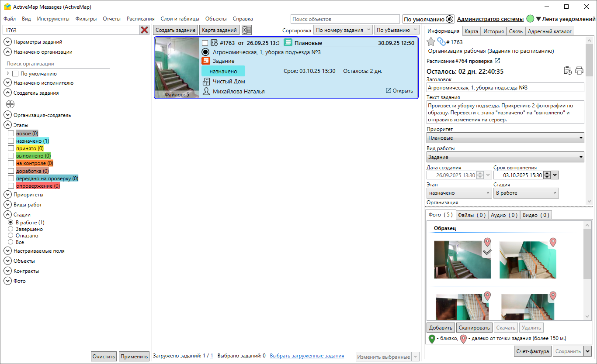Screen dimensions: 597x364
Task: Click the notification bell icon near По умолчанию
Action: coord(450,19)
